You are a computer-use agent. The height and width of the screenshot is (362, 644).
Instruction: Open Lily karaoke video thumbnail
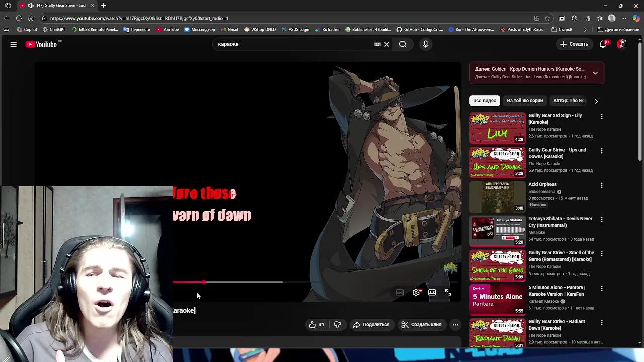point(498,128)
